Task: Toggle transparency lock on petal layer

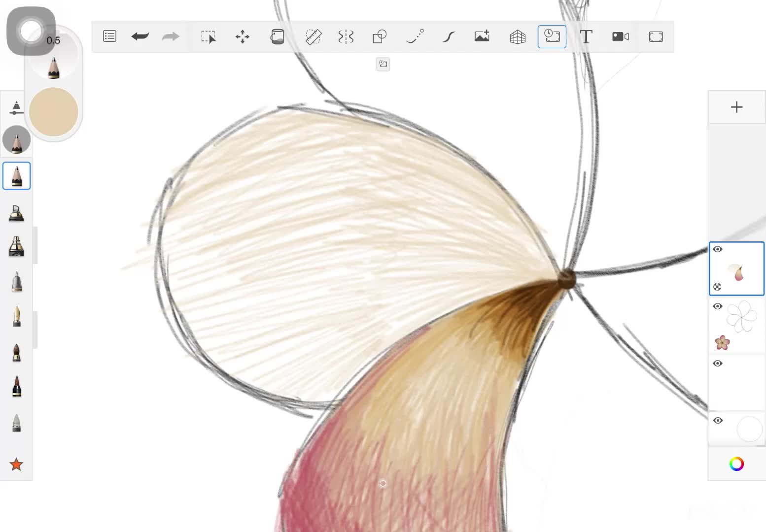Action: pyautogui.click(x=717, y=287)
